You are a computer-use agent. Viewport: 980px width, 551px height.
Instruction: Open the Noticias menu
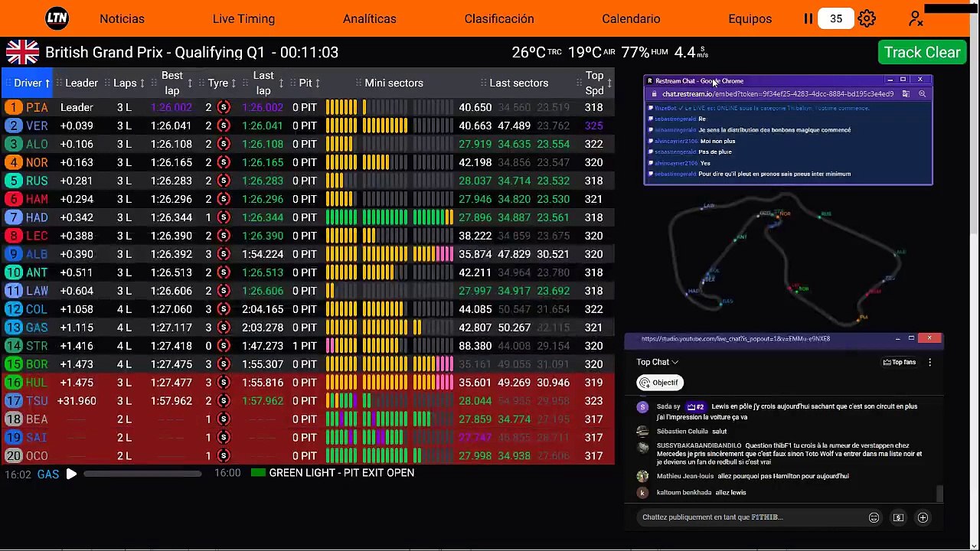pyautogui.click(x=122, y=18)
